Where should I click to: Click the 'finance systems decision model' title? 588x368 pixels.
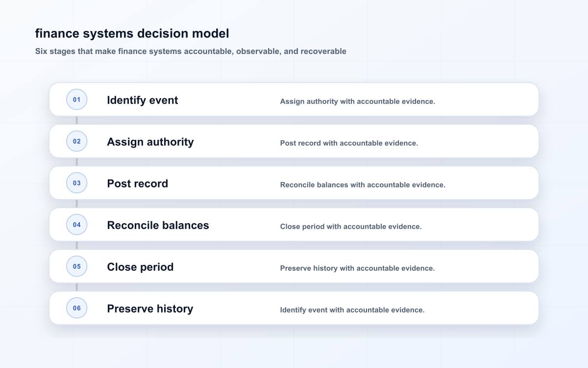point(132,33)
